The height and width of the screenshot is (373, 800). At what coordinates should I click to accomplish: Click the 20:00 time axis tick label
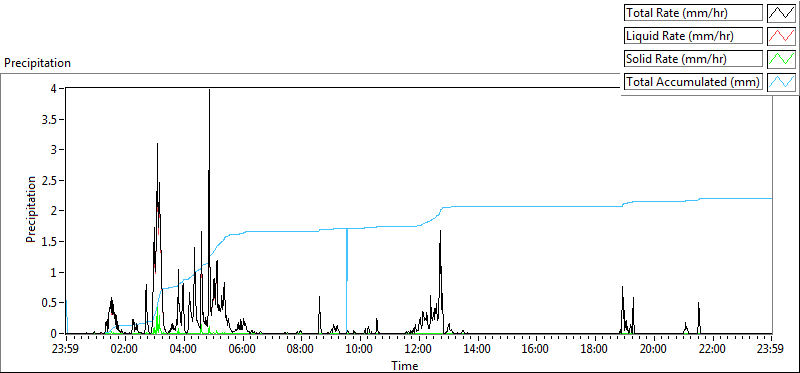coord(654,350)
